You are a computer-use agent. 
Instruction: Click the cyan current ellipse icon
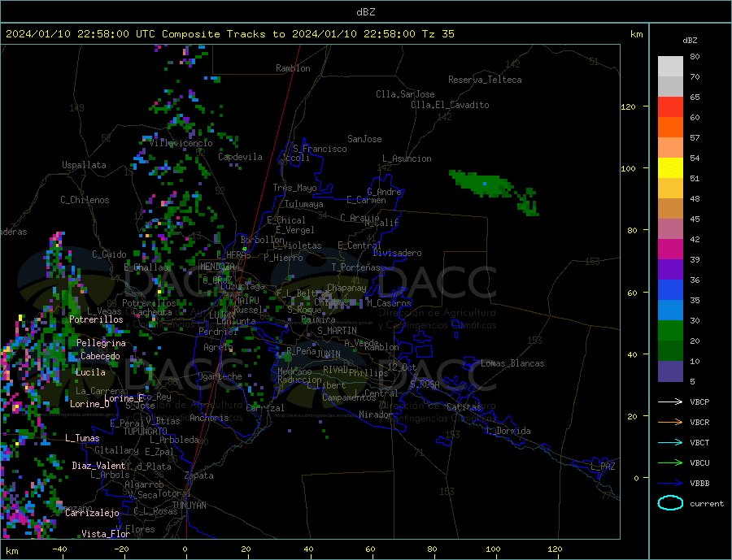(670, 503)
